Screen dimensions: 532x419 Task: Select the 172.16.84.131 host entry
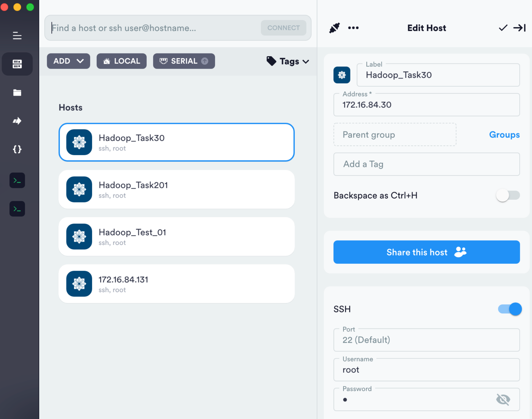[177, 283]
